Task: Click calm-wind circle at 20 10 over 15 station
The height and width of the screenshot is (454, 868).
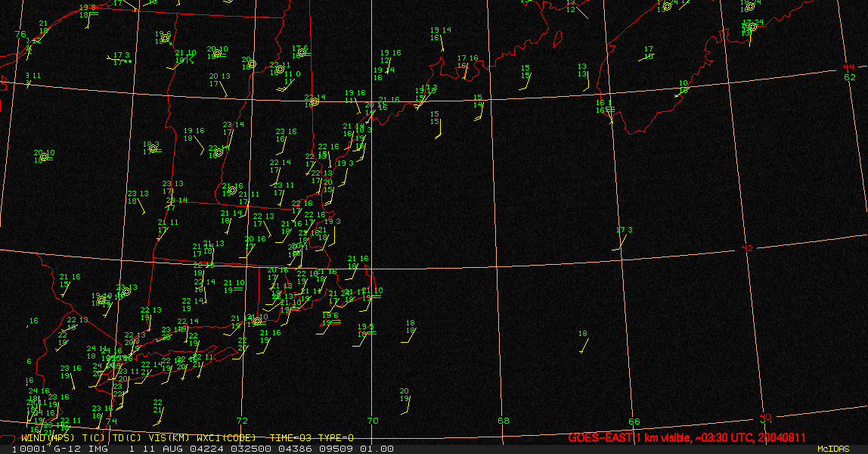Action: (x=45, y=158)
